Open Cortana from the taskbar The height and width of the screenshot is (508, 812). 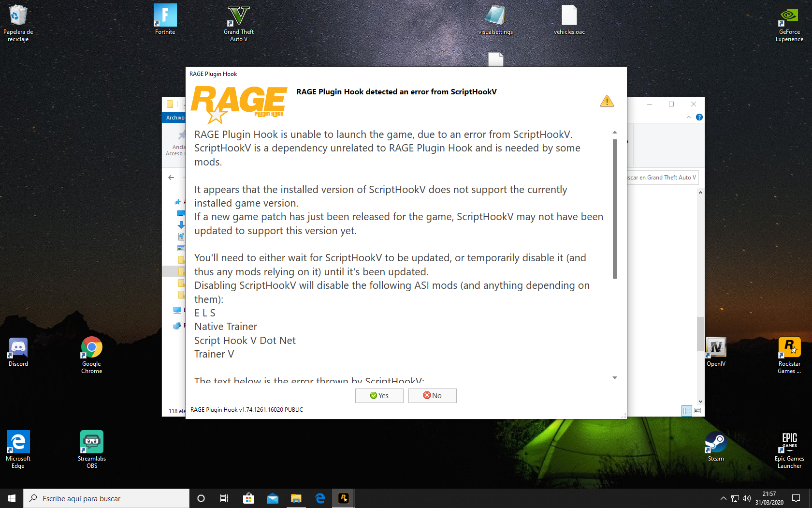(201, 498)
